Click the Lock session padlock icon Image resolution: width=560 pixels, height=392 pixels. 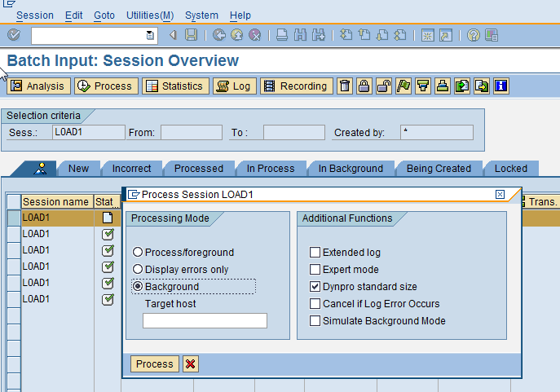pos(364,86)
